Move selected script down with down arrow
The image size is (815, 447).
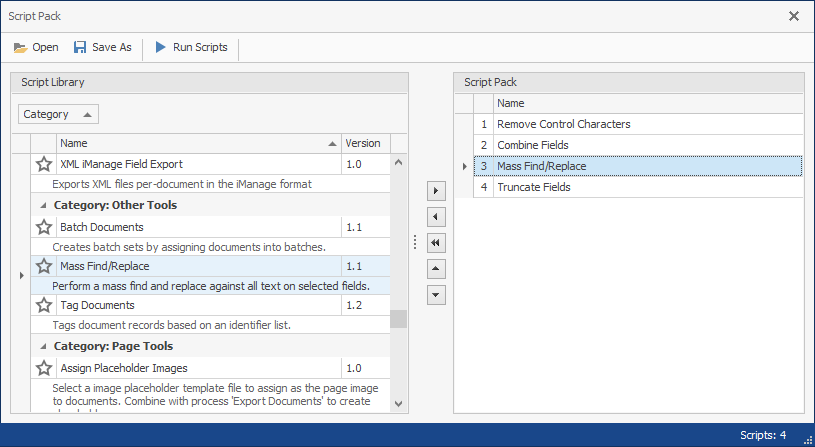pos(435,294)
